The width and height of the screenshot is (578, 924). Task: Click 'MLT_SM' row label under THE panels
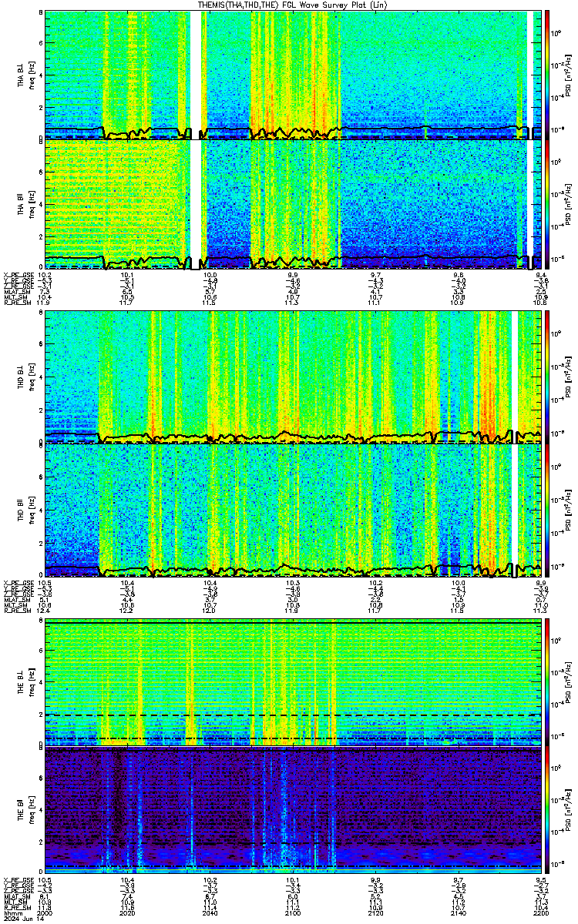click(15, 902)
